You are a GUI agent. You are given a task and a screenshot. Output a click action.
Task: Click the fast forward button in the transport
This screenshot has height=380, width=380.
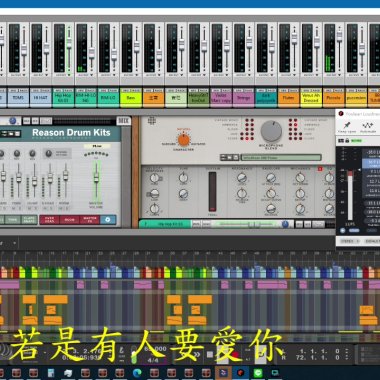click(197, 354)
